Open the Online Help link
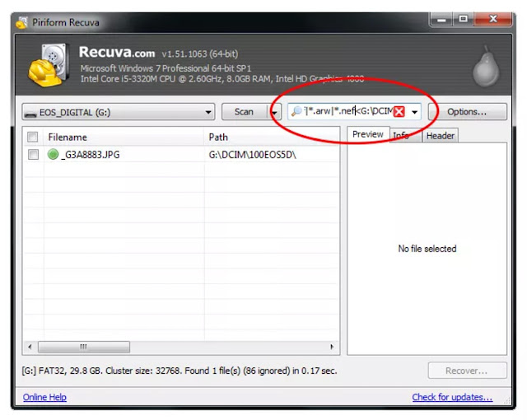 (44, 397)
